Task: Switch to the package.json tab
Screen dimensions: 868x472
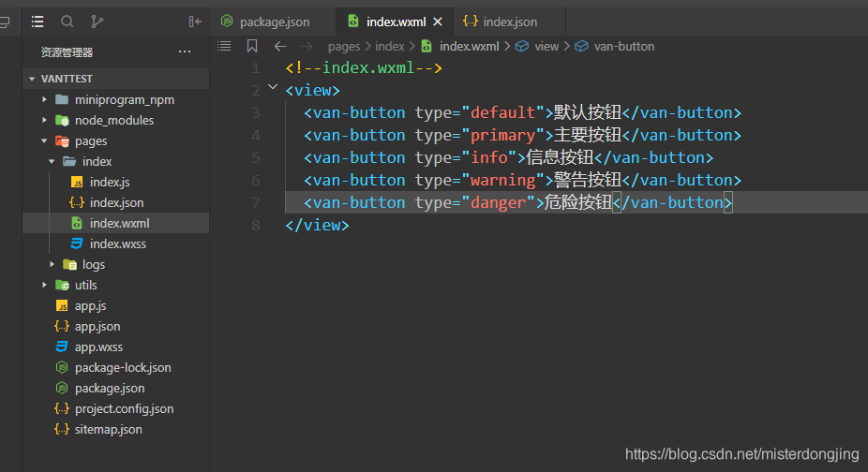Action: [274, 22]
